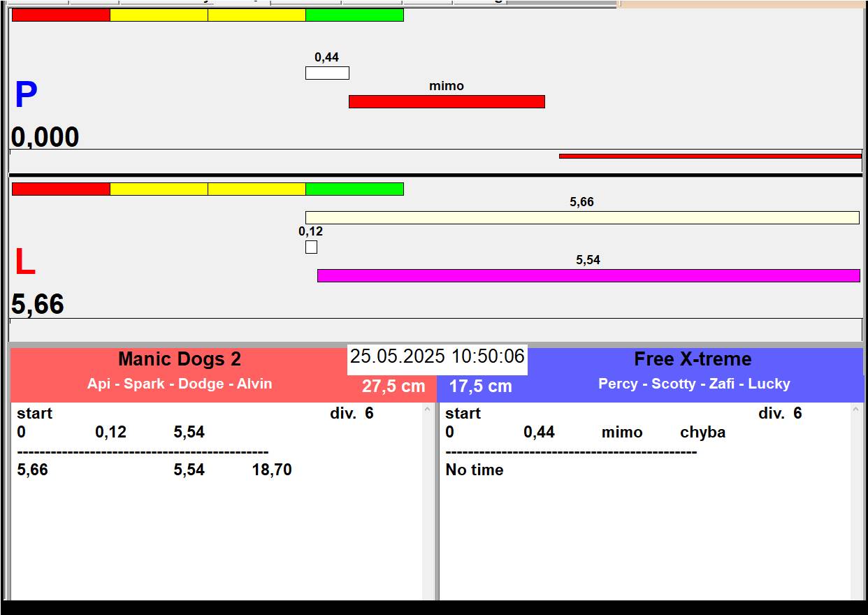This screenshot has width=868, height=615.
Task: Click dog names Percy - Scotty - Zafi - Lucky
Action: pyautogui.click(x=694, y=384)
